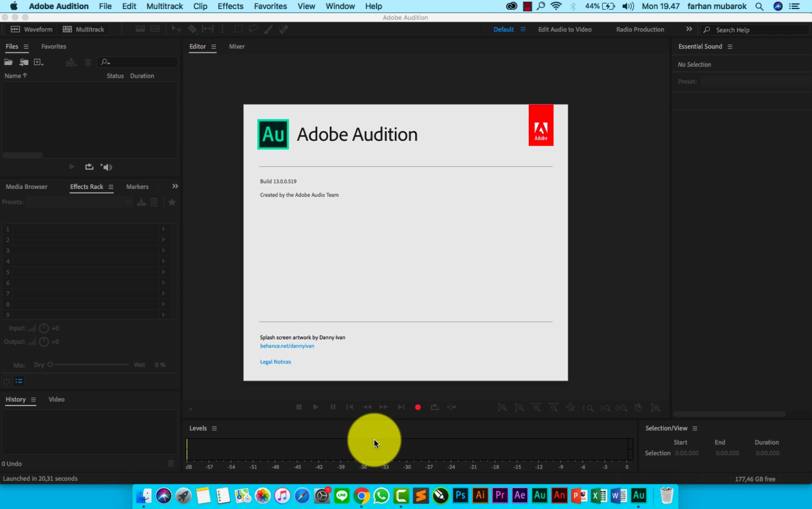Open the Editor panel menu
The width and height of the screenshot is (812, 509).
pyautogui.click(x=213, y=47)
